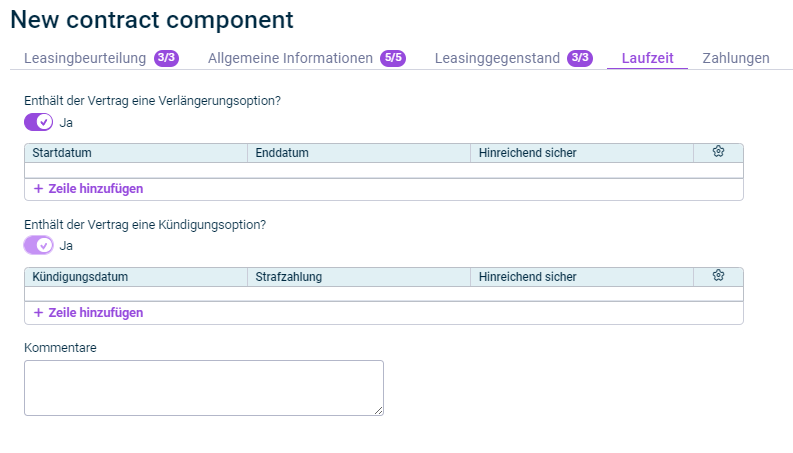
Task: Open settings gear of Verlängerungsoption table
Action: (718, 152)
